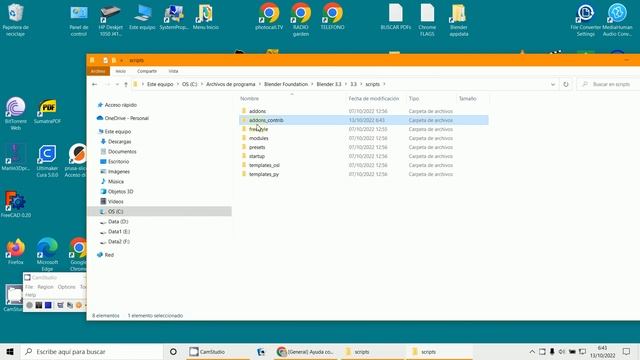This screenshot has height=360, width=640.
Task: Click Este equipo in the address path
Action: pyautogui.click(x=160, y=84)
